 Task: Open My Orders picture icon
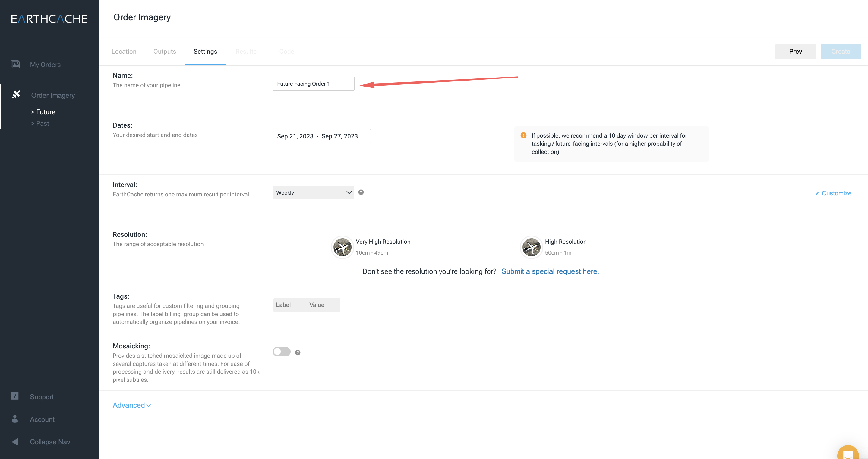[15, 64]
